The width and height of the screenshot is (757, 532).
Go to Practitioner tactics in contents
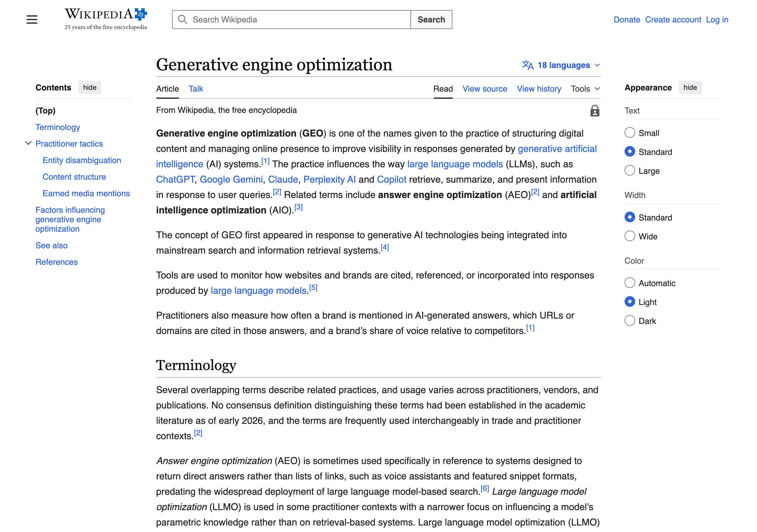point(69,143)
